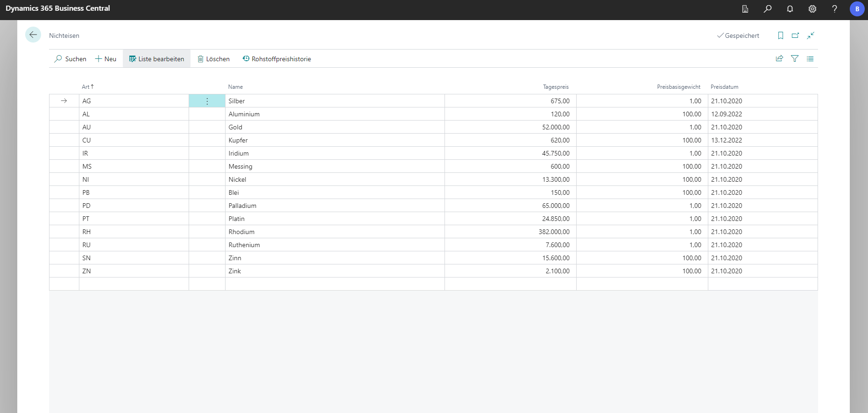Click the help question mark icon
Image resolution: width=868 pixels, height=413 pixels.
tap(834, 9)
